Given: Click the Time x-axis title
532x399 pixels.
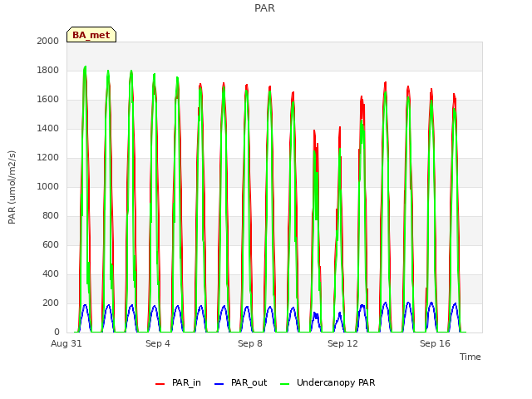Looking at the screenshot, I should (470, 357).
